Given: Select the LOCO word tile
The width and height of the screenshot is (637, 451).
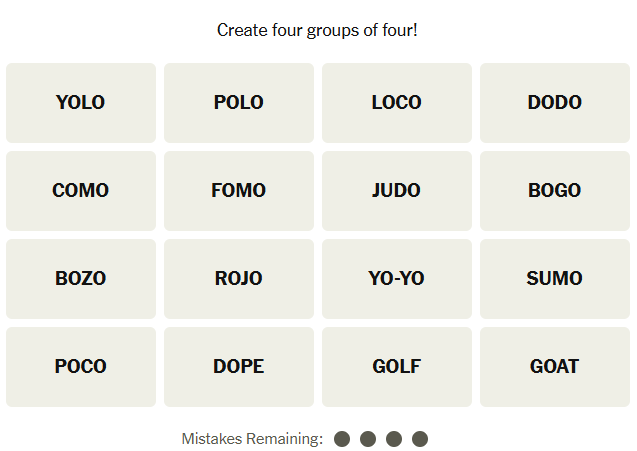Looking at the screenshot, I should click(397, 103).
